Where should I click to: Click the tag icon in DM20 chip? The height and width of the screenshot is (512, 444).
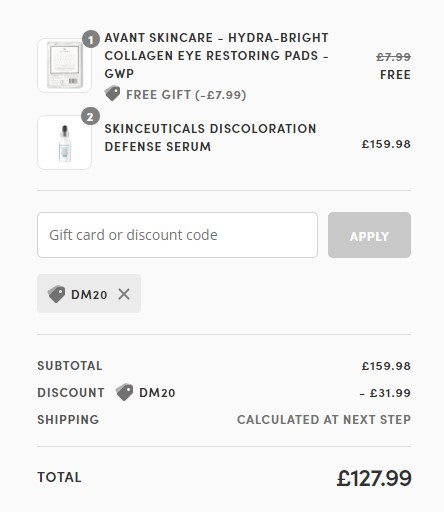click(x=56, y=294)
